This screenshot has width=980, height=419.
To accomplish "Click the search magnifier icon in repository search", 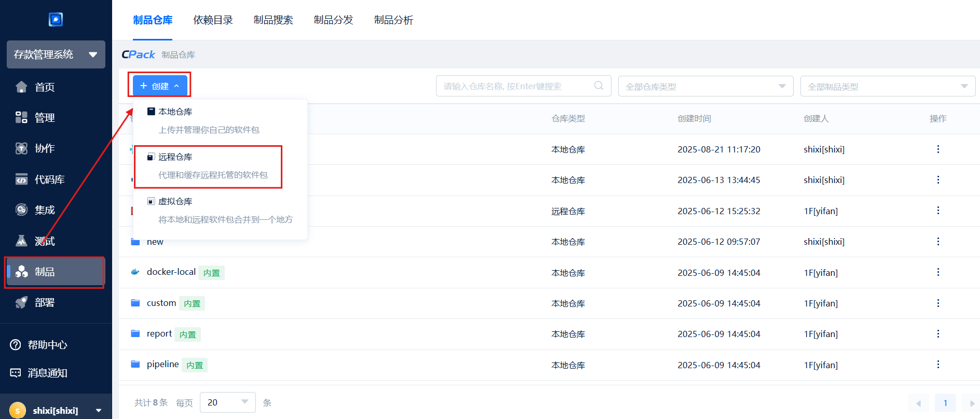I will [598, 86].
